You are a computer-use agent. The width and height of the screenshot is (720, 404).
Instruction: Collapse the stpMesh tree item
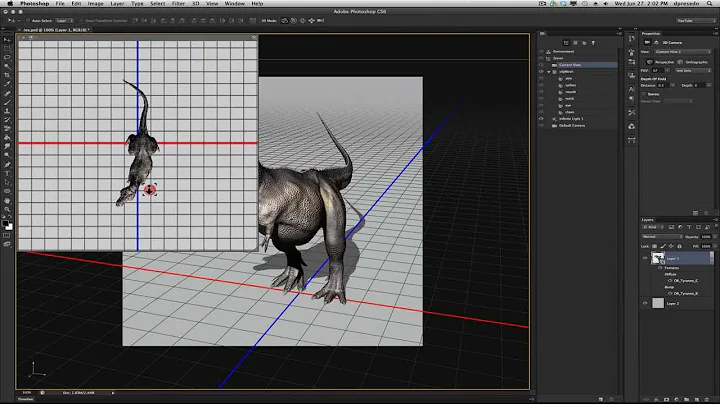tap(549, 72)
